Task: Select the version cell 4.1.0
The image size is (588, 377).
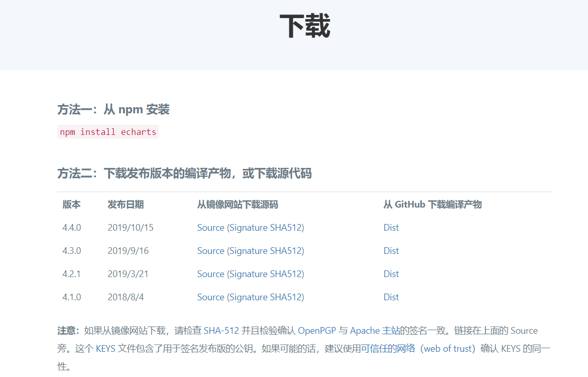Action: pos(72,297)
